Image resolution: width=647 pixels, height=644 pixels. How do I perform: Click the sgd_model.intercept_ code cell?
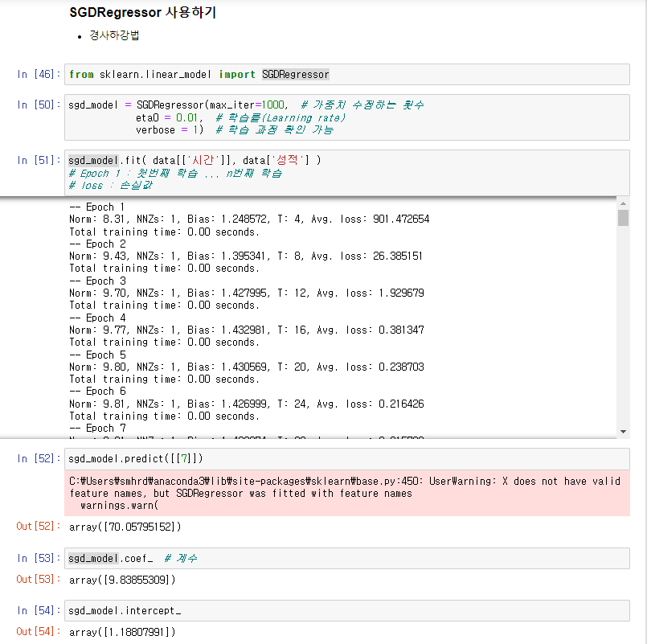tap(346, 610)
